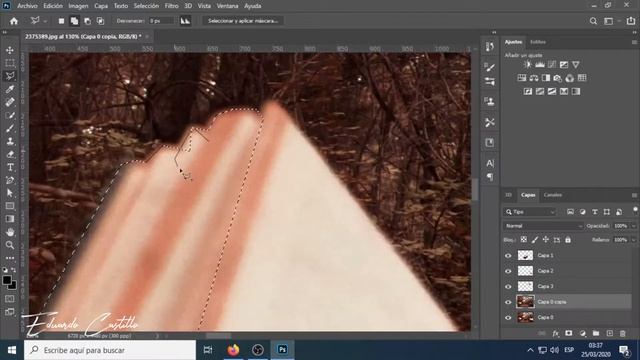Open the layer filter Tipo dropdown
The width and height of the screenshot is (640, 360).
530,212
